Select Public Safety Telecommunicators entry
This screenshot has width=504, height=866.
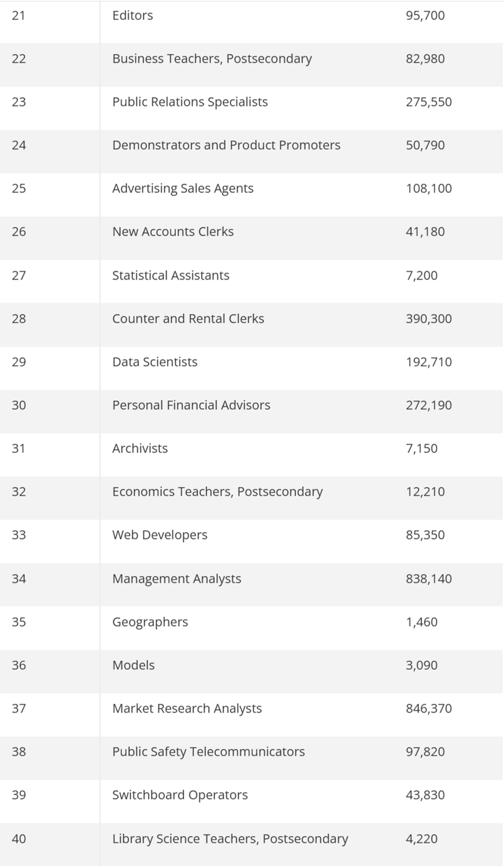click(208, 752)
